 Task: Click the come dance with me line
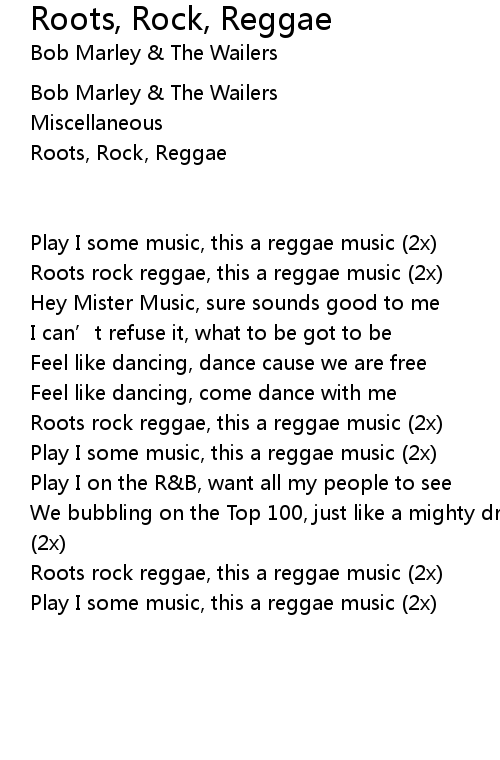pyautogui.click(x=214, y=393)
